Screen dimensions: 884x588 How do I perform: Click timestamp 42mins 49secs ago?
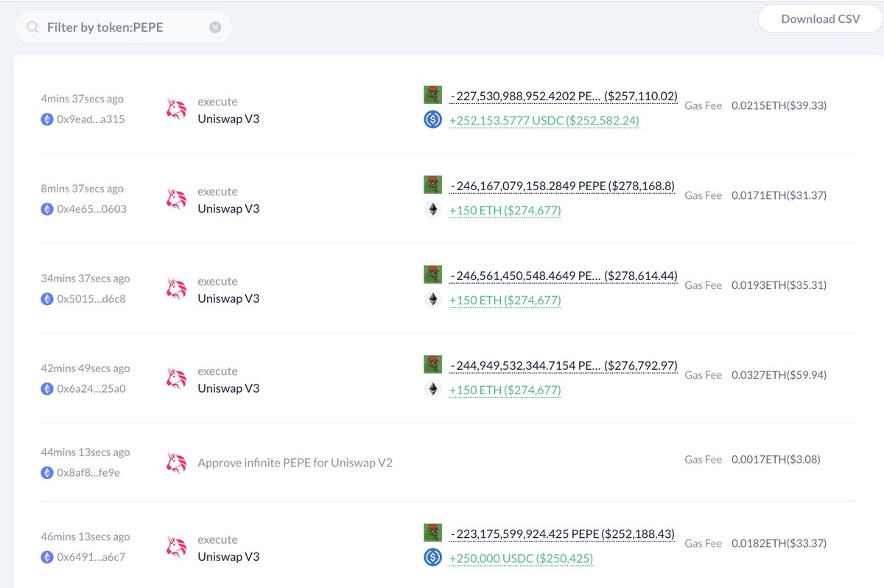85,368
